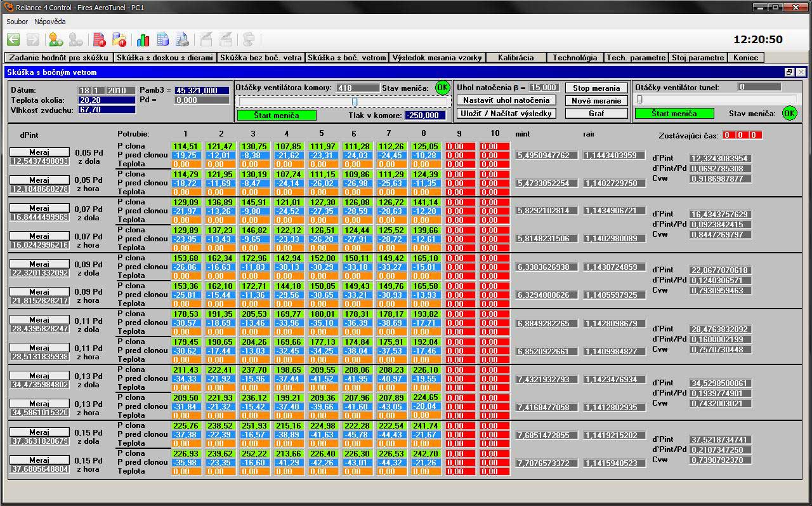The height and width of the screenshot is (506, 812).
Task: Click the Graf button
Action: [596, 114]
